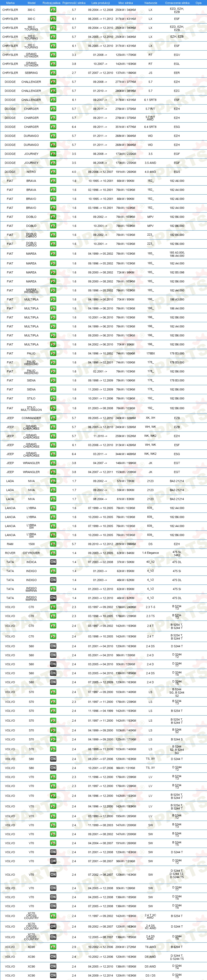Viewport: 207px width, 980px height.
Task: Click PB icon for Fiat Marea Weekend
Action: pyautogui.click(x=53, y=290)
